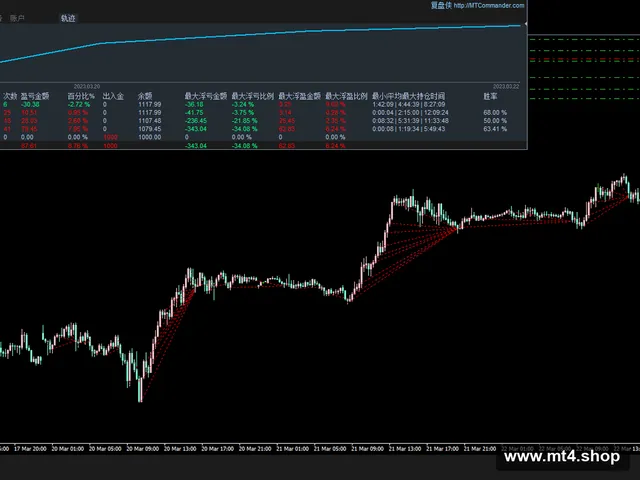Select the 0:00:04 | 2:15:00 | 12:09:24 holding time

click(x=410, y=113)
